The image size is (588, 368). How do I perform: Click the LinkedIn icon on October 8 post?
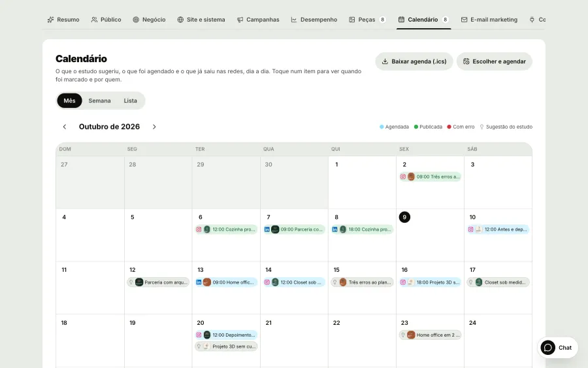click(335, 229)
